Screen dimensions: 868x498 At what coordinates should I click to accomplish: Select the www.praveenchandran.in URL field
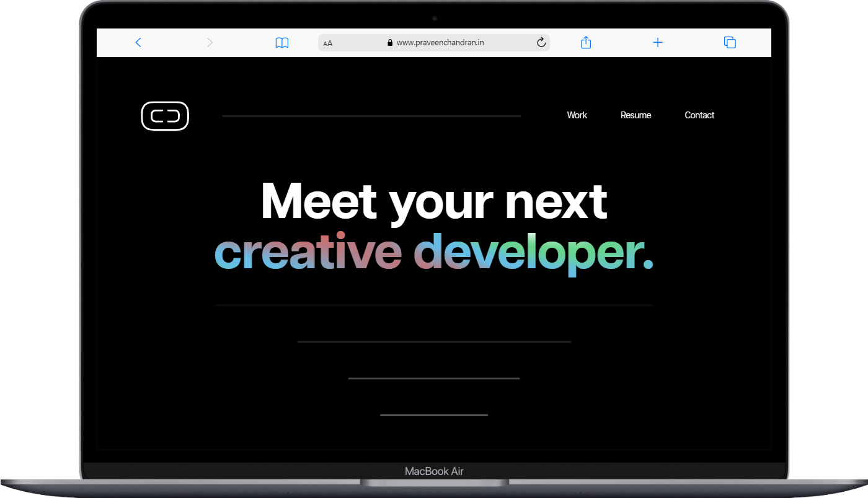click(x=434, y=43)
